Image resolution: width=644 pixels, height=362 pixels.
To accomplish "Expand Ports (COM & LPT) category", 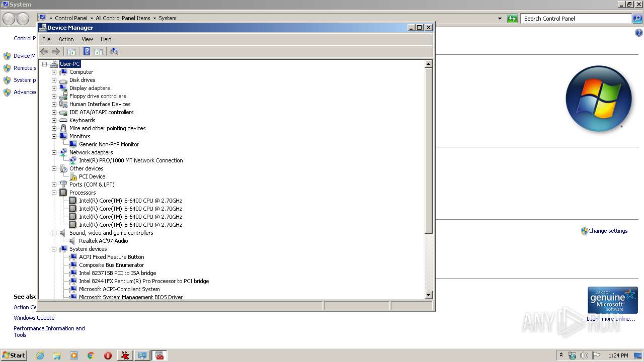I will click(x=54, y=185).
